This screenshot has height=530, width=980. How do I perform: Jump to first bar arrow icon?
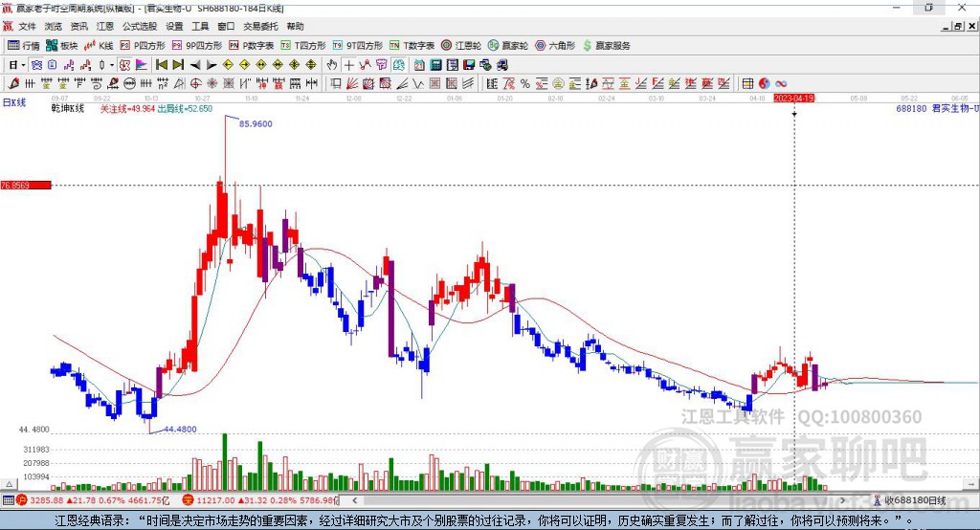(x=161, y=65)
